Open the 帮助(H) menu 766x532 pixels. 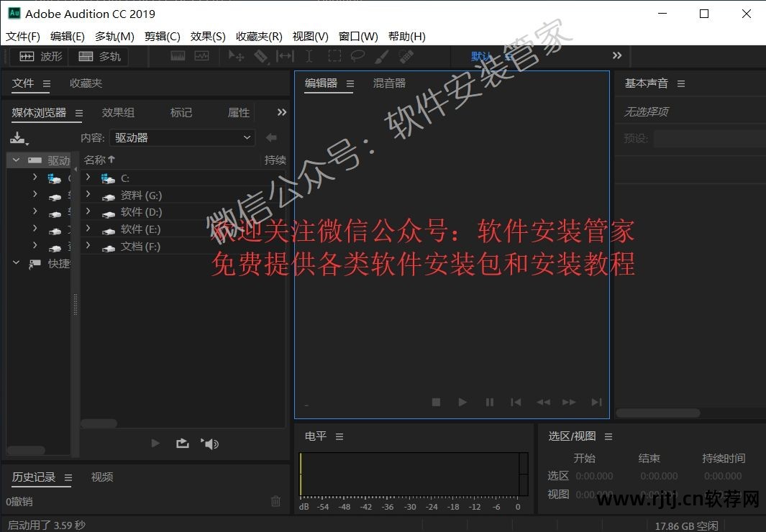(407, 37)
